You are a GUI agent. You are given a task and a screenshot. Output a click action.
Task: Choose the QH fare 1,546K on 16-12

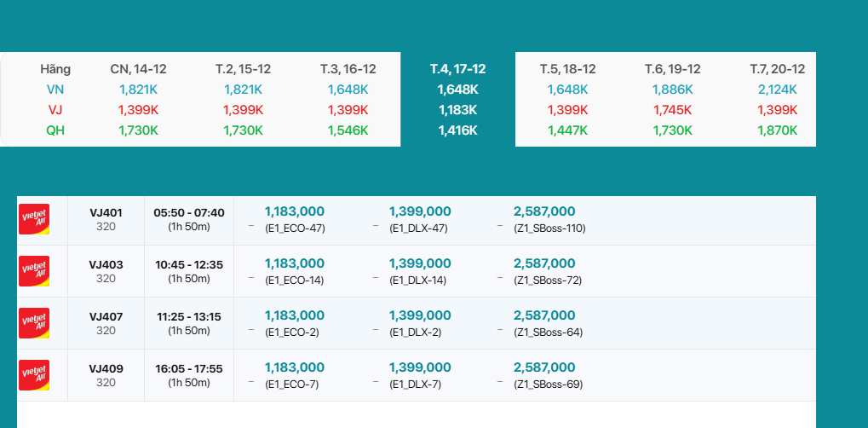[348, 130]
